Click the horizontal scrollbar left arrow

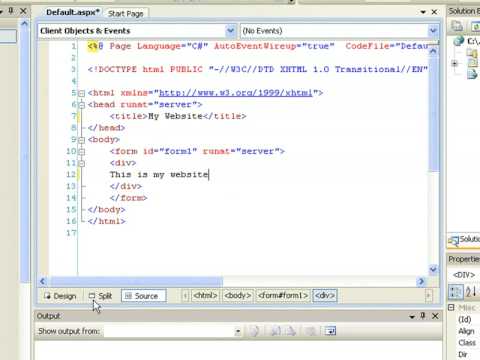click(x=43, y=281)
